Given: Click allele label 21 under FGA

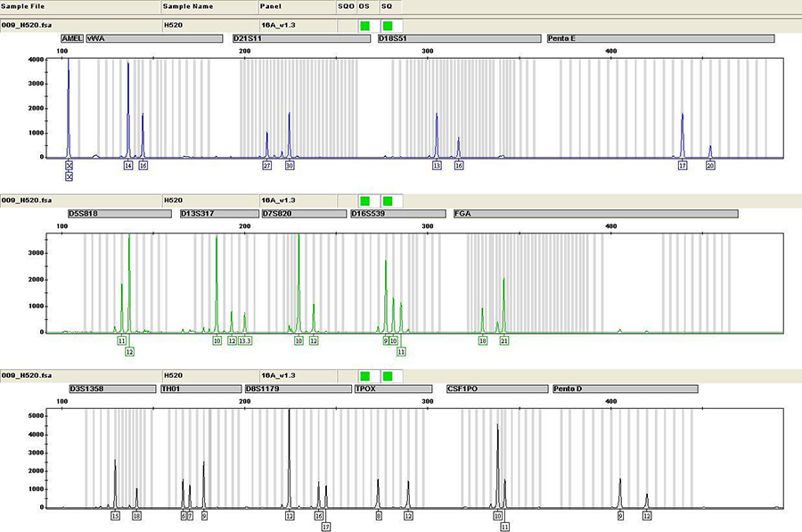Looking at the screenshot, I should click(x=504, y=341).
